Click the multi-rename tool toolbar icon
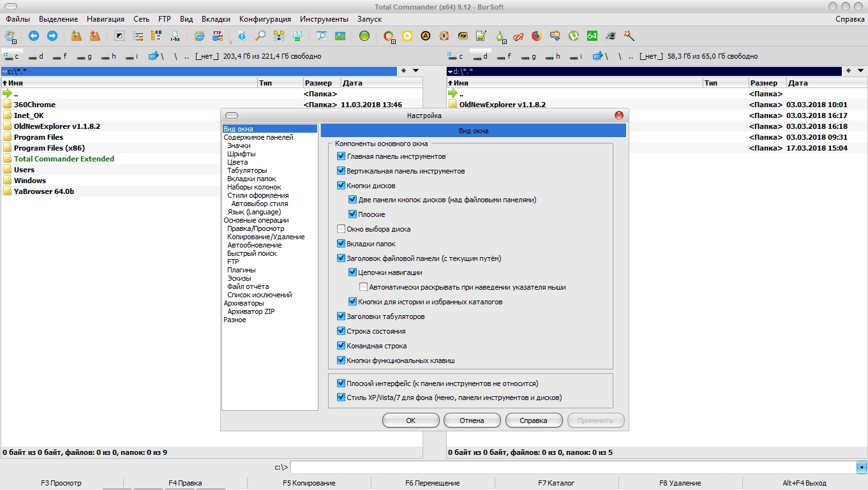Image resolution: width=868 pixels, height=490 pixels. coord(138,36)
